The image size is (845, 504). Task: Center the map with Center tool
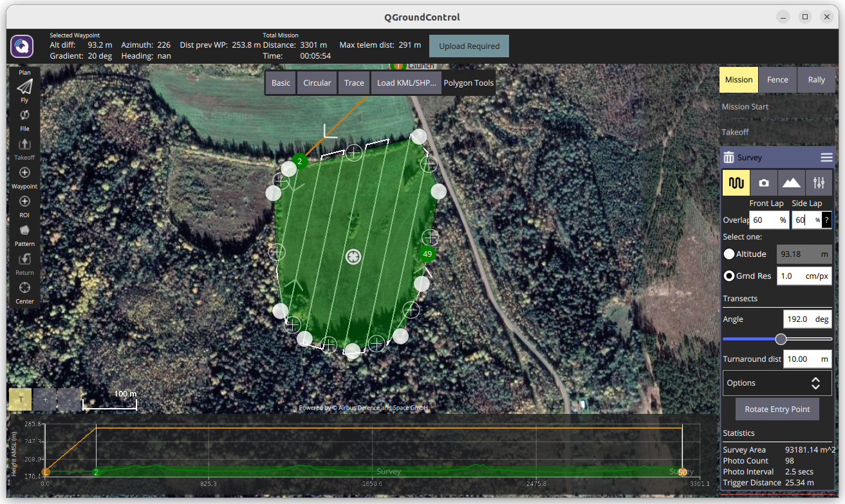click(x=24, y=288)
